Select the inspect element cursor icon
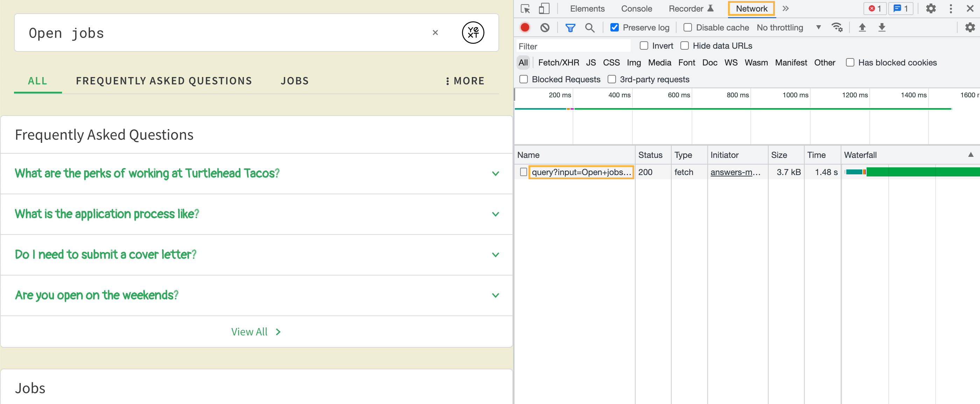 (525, 9)
